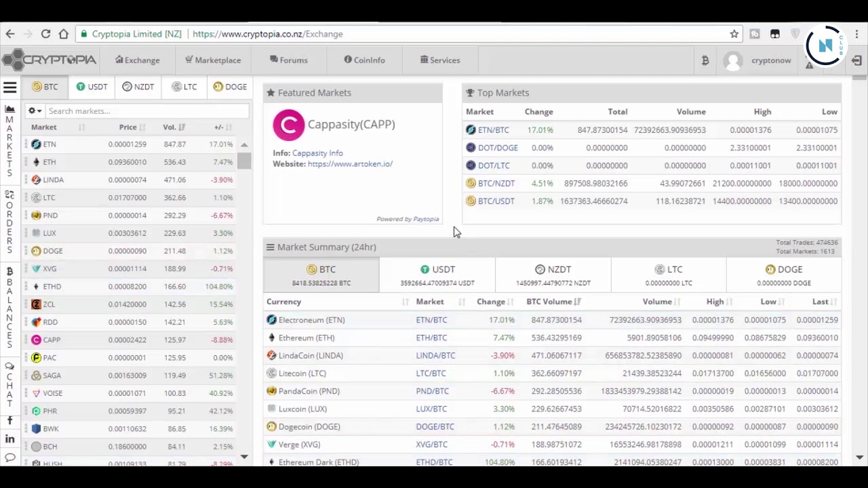The width and height of the screenshot is (868, 488).
Task: Click the LINDA coin icon in markets list
Action: (36, 180)
